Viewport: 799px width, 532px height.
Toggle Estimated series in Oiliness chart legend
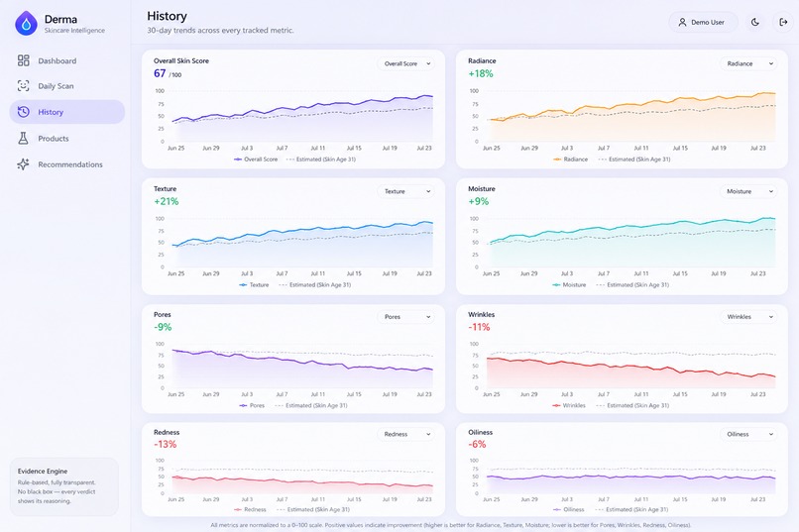pos(631,509)
